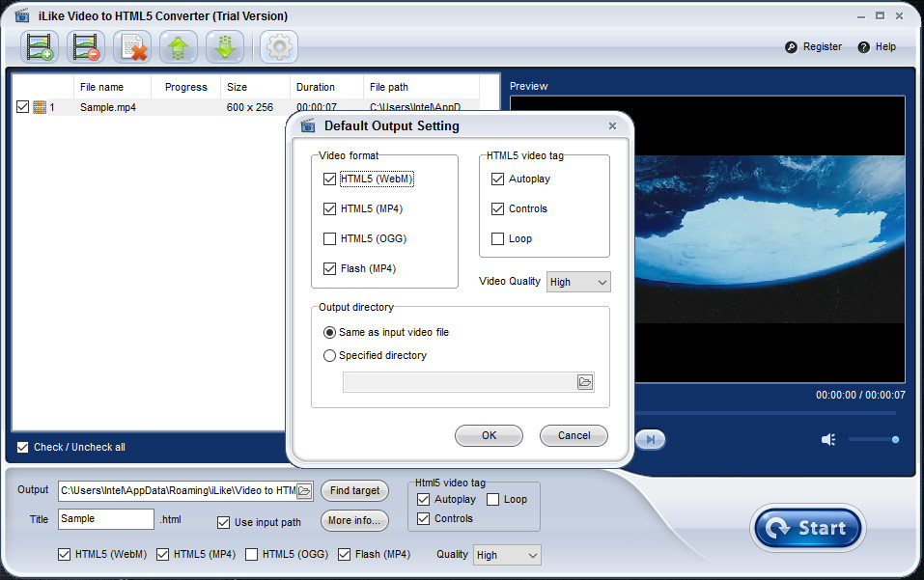Click the folder browse icon in Output directory
The width and height of the screenshot is (924, 580).
click(585, 382)
